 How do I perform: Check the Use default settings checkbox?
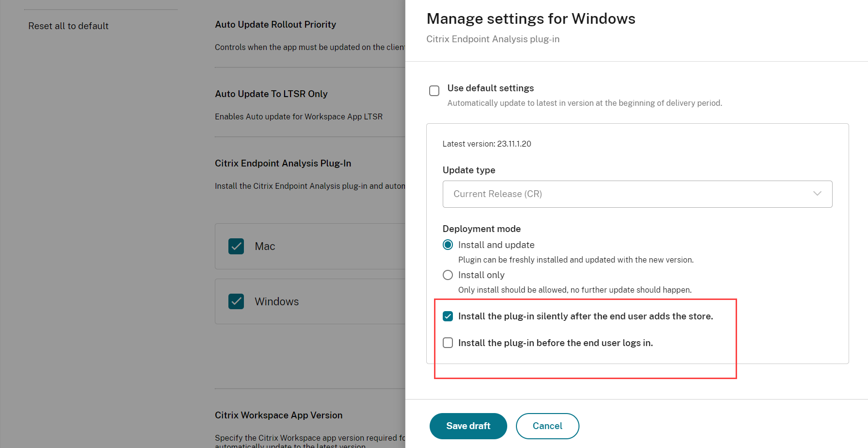point(434,91)
